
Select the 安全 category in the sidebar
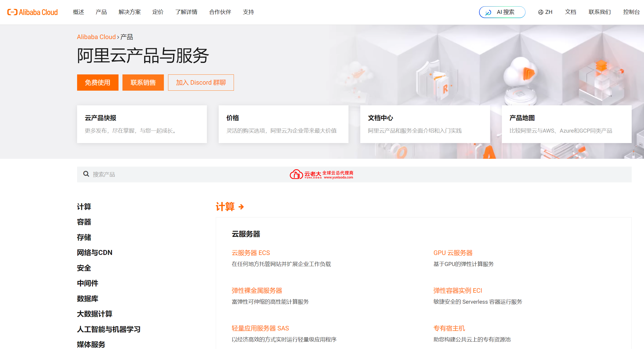tap(84, 268)
